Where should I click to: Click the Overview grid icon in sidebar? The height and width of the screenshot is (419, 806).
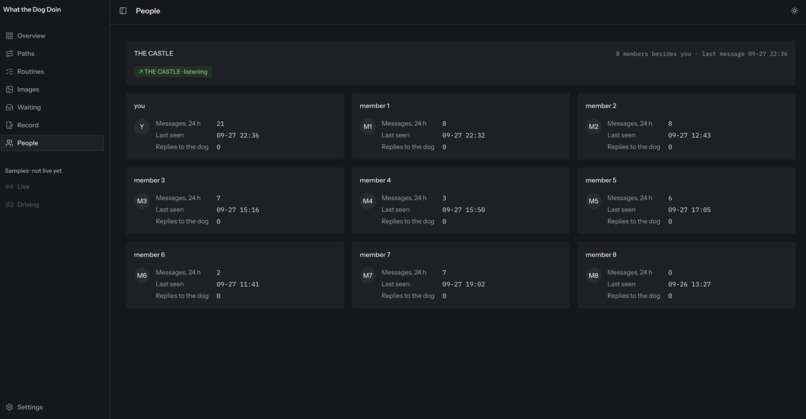[9, 35]
